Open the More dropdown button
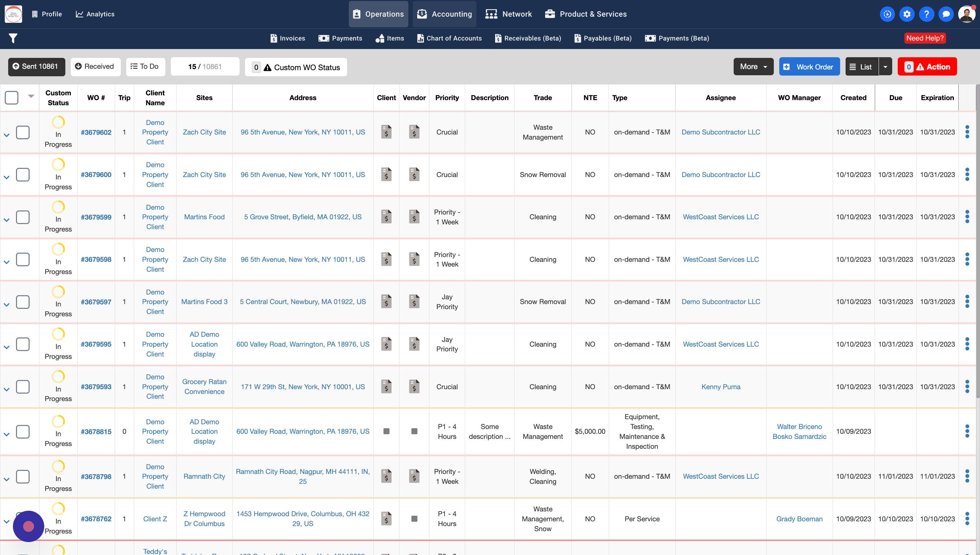The width and height of the screenshot is (980, 555). (753, 67)
